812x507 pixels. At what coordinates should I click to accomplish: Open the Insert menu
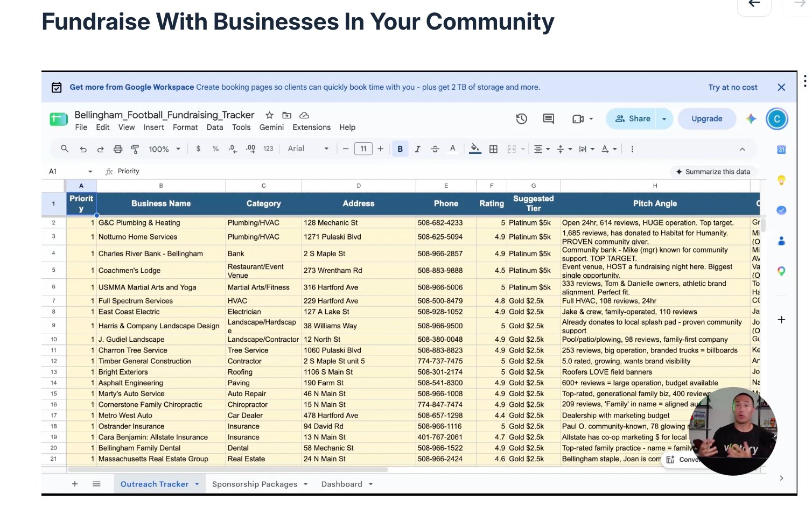(x=153, y=128)
